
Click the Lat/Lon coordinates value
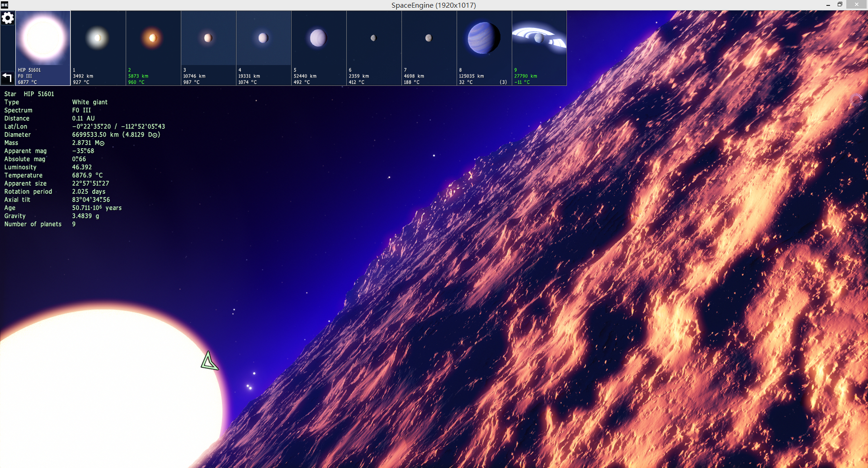coord(118,126)
